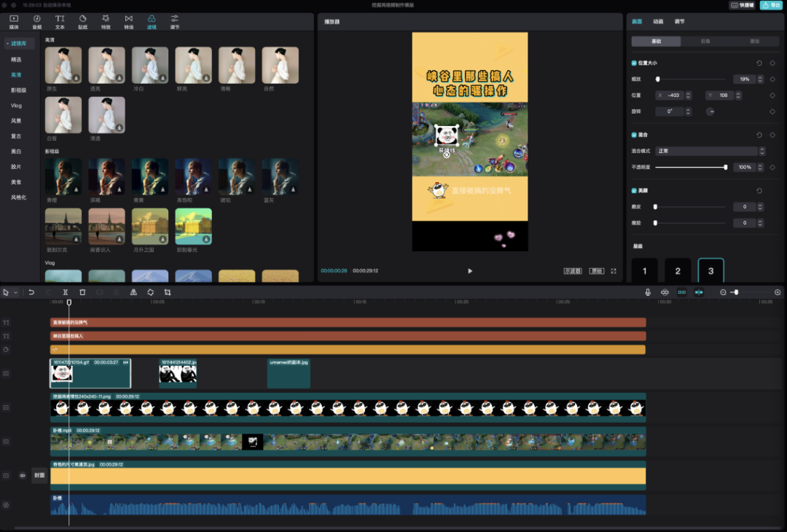Add keyframe for 缩放 scale
This screenshot has width=787, height=532.
pos(772,79)
